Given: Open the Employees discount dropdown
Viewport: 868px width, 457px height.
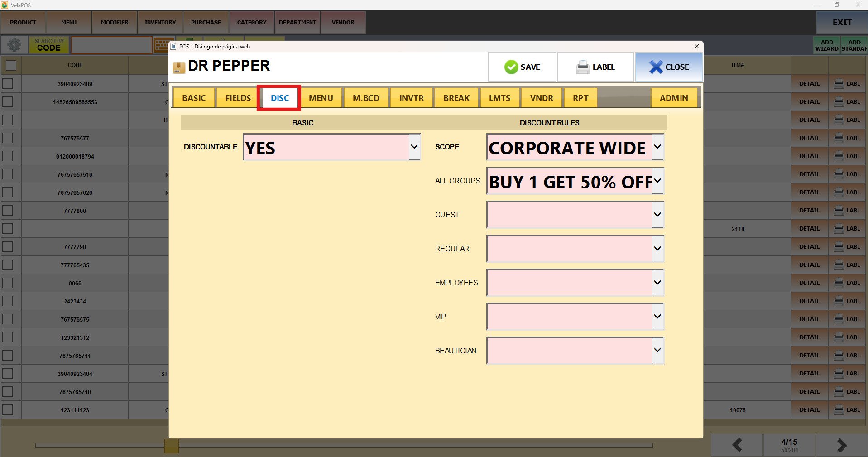Looking at the screenshot, I should point(657,283).
